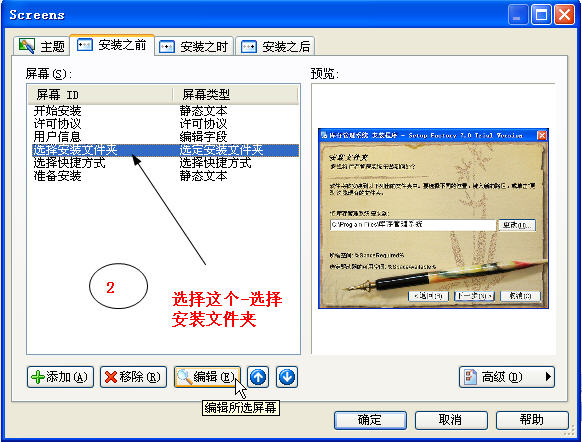582x442 pixels.
Task: Select the 许可协议 screen row
Action: click(164, 124)
